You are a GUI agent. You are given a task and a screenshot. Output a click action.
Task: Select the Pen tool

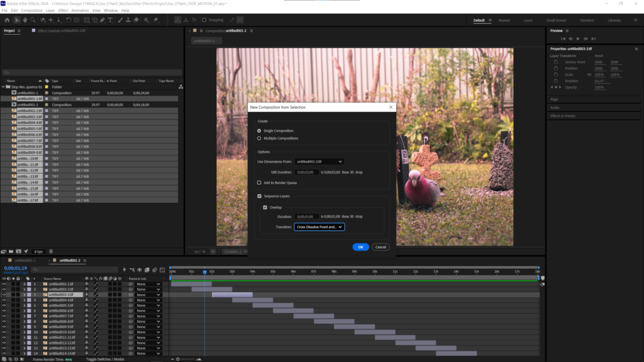click(103, 19)
